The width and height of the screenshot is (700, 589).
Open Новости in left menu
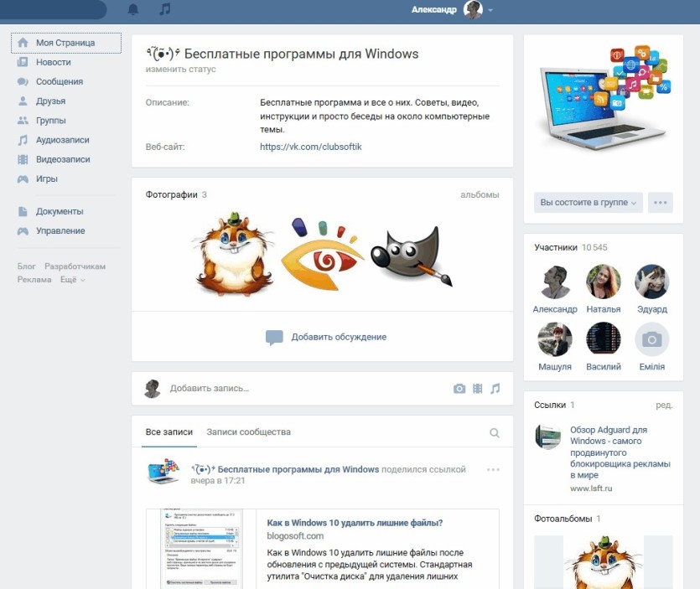click(x=54, y=62)
